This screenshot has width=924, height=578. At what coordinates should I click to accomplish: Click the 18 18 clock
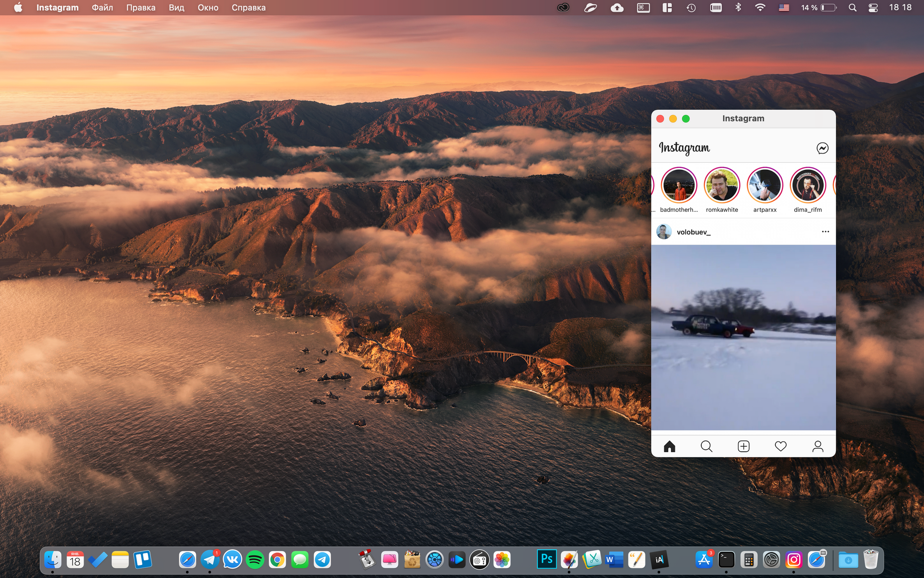click(x=900, y=7)
